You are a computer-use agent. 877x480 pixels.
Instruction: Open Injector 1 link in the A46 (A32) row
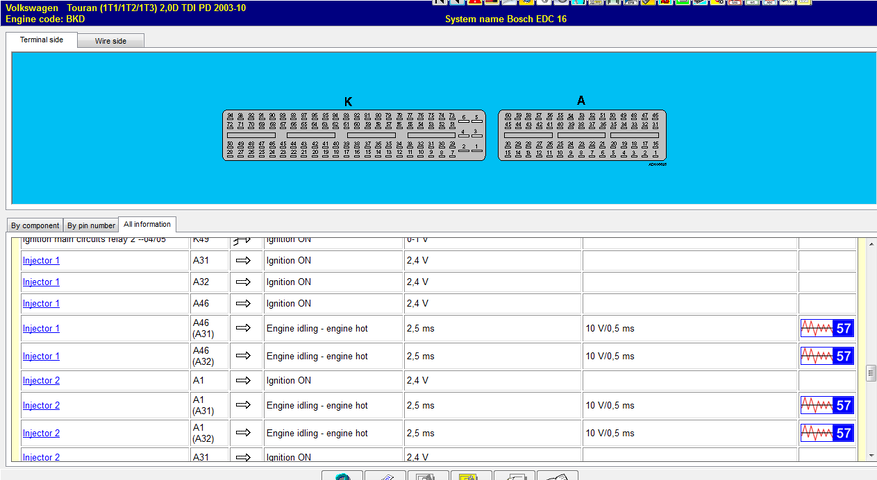[x=41, y=356]
